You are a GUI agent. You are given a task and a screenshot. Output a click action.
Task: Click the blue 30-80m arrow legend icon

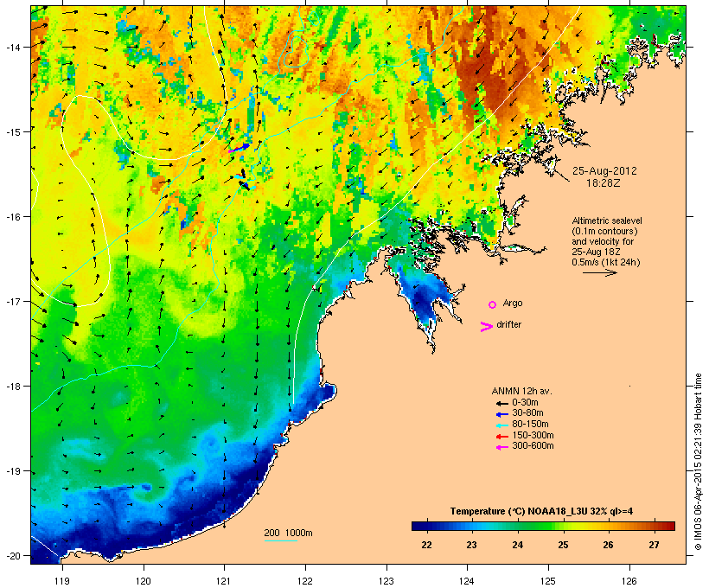click(501, 414)
